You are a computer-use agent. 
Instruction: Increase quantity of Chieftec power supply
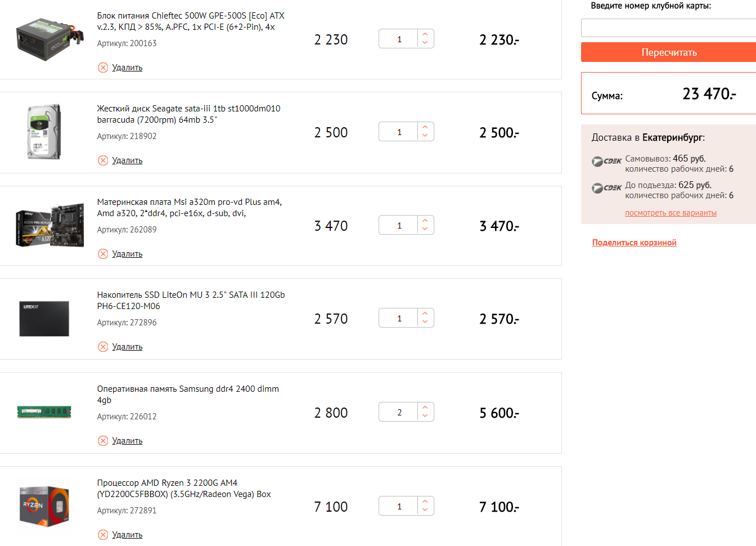425,34
